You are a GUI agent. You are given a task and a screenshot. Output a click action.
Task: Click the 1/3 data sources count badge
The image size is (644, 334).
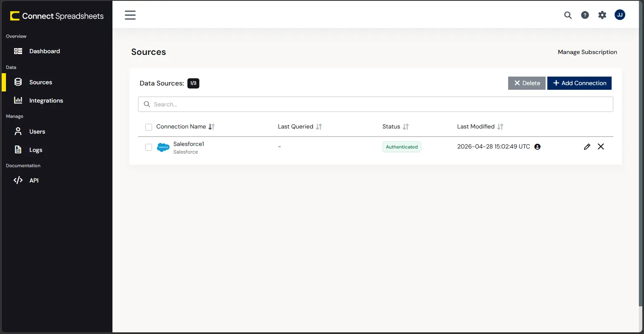(x=193, y=83)
